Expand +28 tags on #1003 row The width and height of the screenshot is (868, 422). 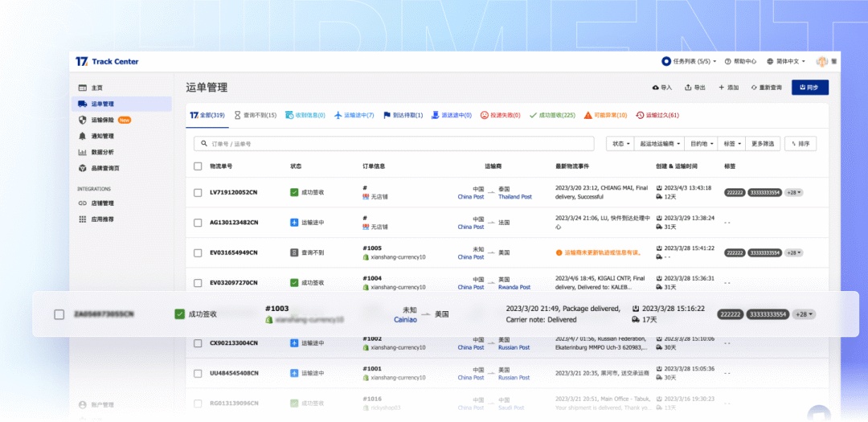(x=804, y=314)
